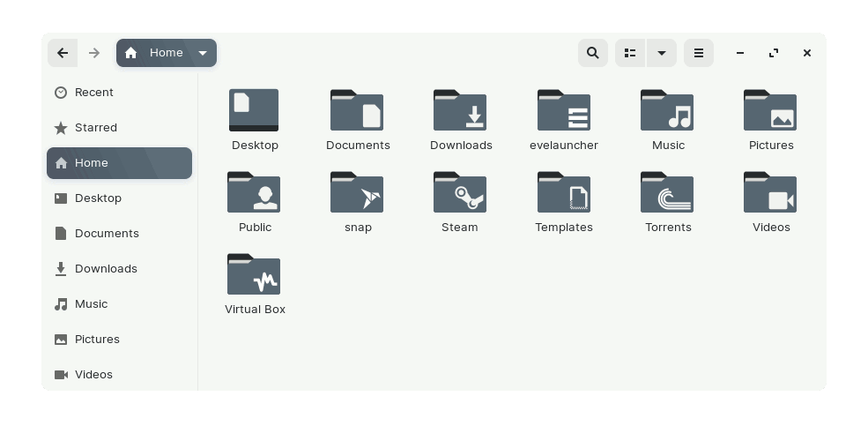Switch to list view toggle button
Viewport: 868px width, 441px height.
click(630, 53)
